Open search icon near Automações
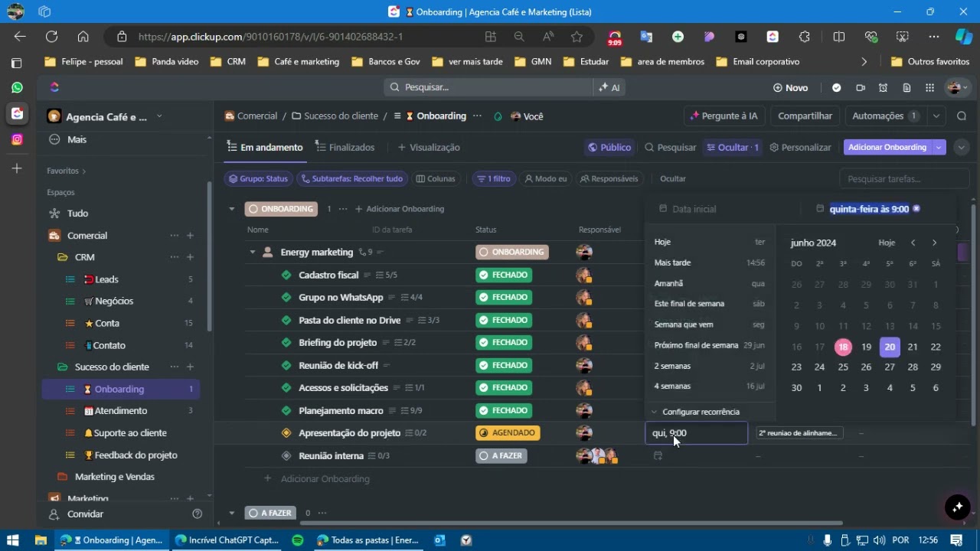Image resolution: width=980 pixels, height=551 pixels. tap(962, 116)
